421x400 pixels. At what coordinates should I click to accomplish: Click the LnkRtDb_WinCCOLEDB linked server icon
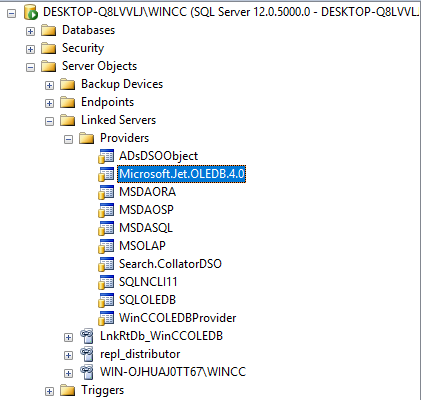tap(87, 336)
